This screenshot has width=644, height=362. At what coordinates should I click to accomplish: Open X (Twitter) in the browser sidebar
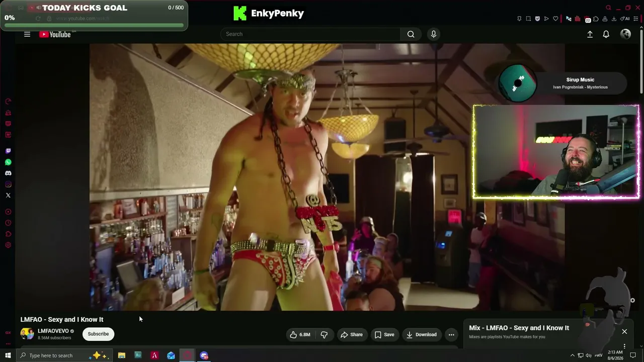8,195
